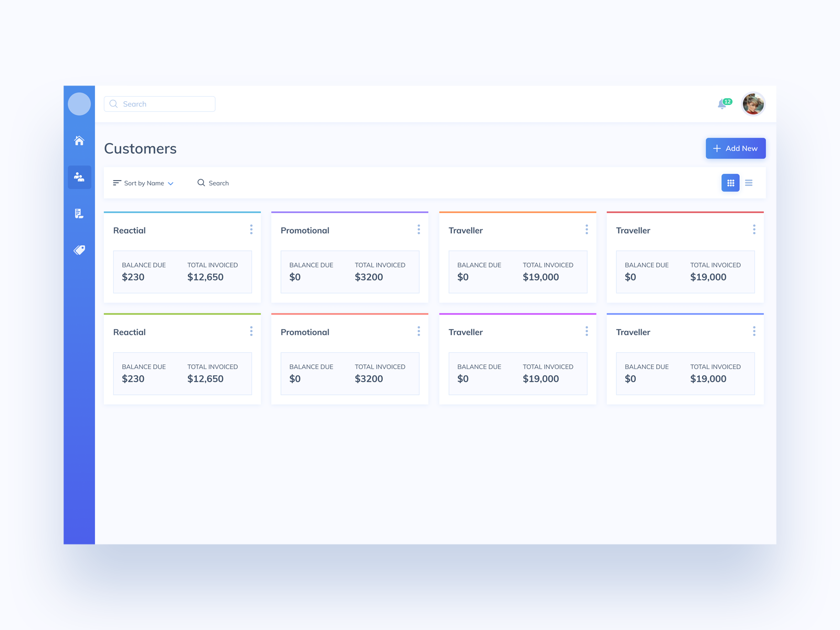The image size is (840, 630).
Task: Click $230 balance on blue-topped Reactial card
Action: pos(133,277)
